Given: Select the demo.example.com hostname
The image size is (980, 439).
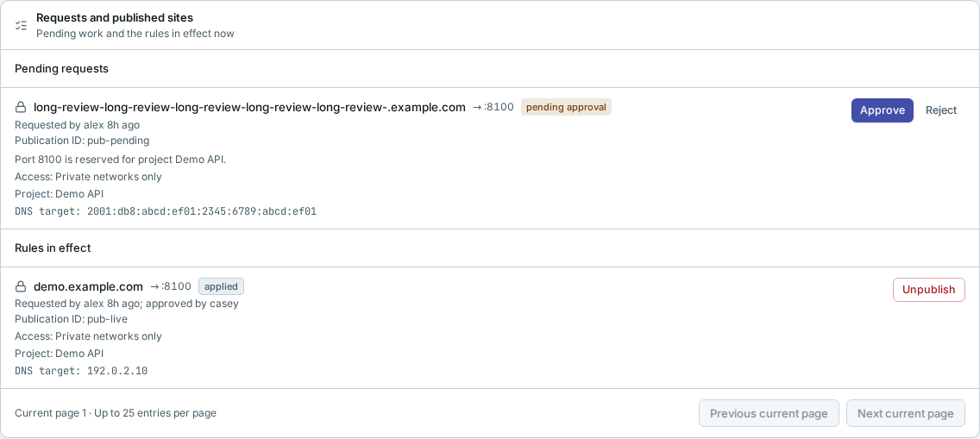Looking at the screenshot, I should click(88, 286).
